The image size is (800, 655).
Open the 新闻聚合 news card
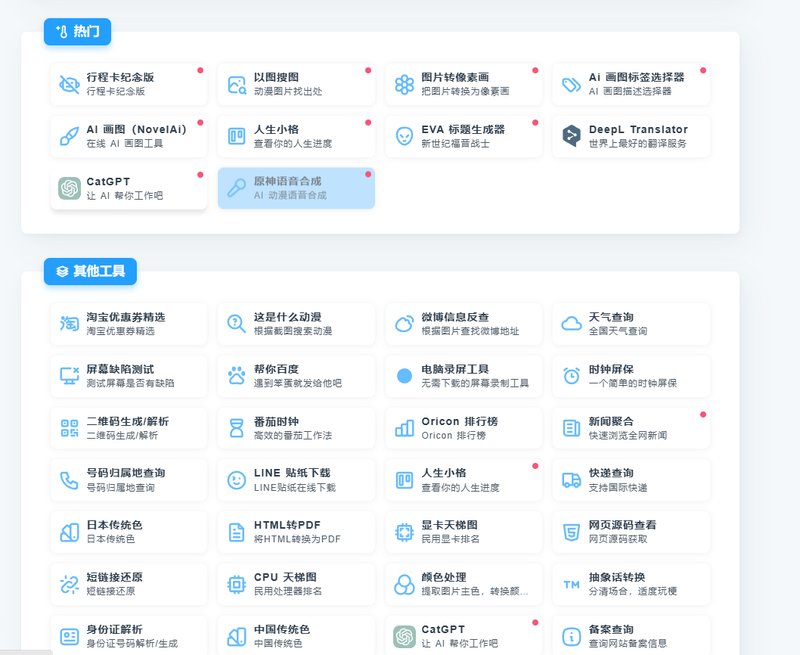631,428
